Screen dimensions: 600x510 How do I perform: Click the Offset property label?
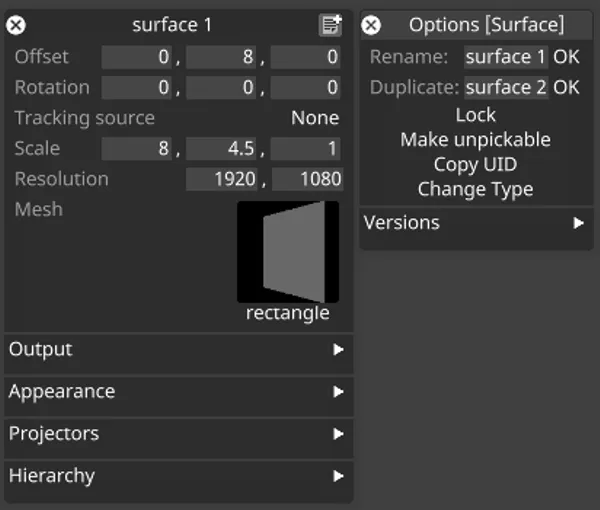pyautogui.click(x=42, y=57)
